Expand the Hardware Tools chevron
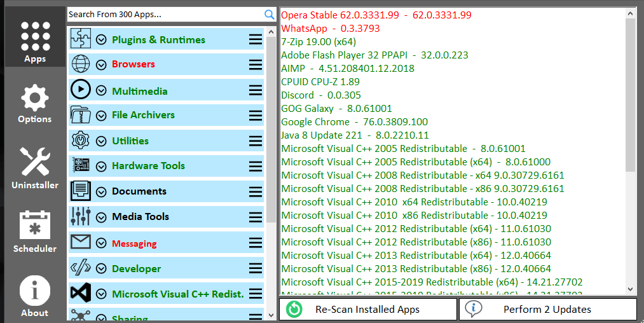This screenshot has width=644, height=323. pyautogui.click(x=101, y=167)
